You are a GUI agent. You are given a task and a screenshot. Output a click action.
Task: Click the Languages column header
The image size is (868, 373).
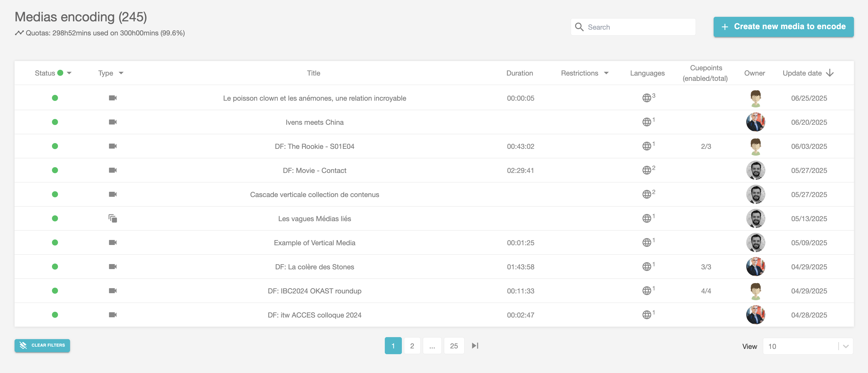(x=647, y=73)
